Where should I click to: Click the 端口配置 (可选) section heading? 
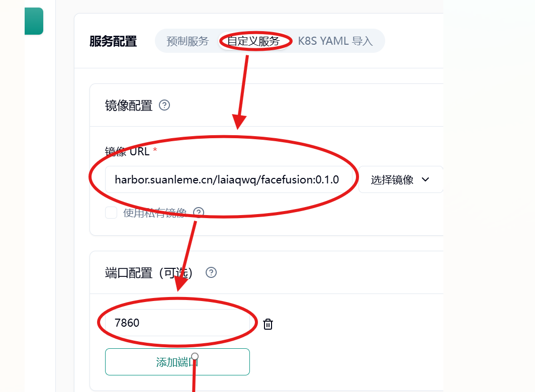(149, 273)
